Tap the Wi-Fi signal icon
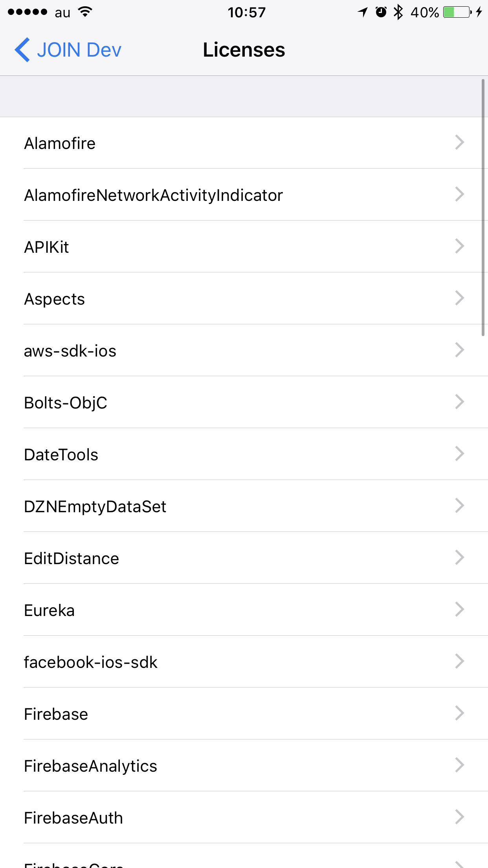 point(85,12)
